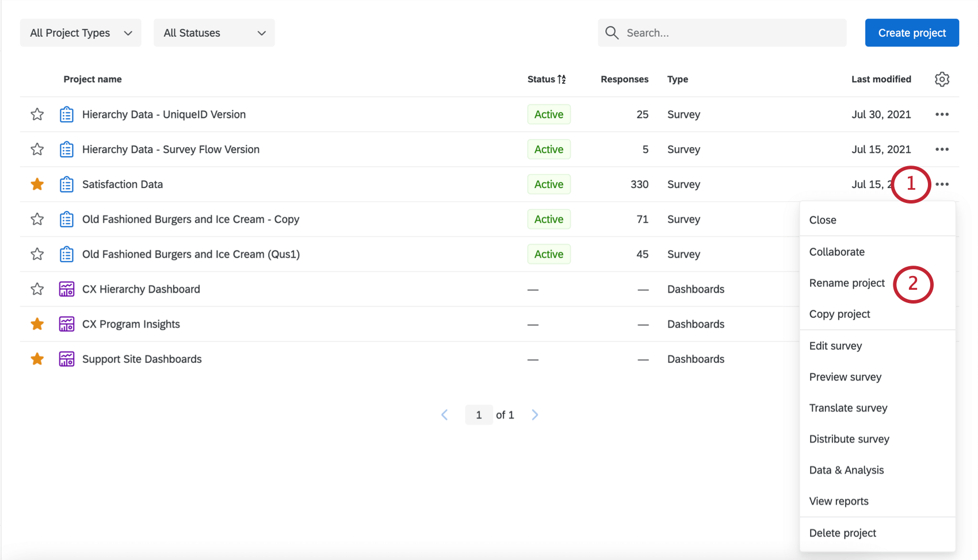
Task: Click the dashboard icon beside CX Program Insights
Action: point(66,324)
